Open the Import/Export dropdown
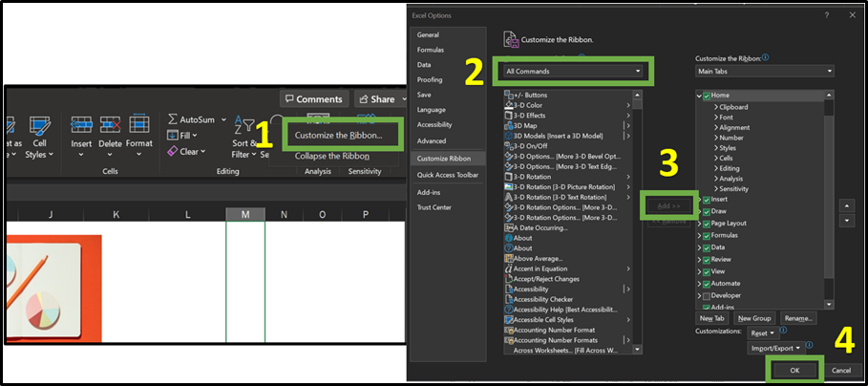Image resolution: width=868 pixels, height=386 pixels. tap(775, 349)
